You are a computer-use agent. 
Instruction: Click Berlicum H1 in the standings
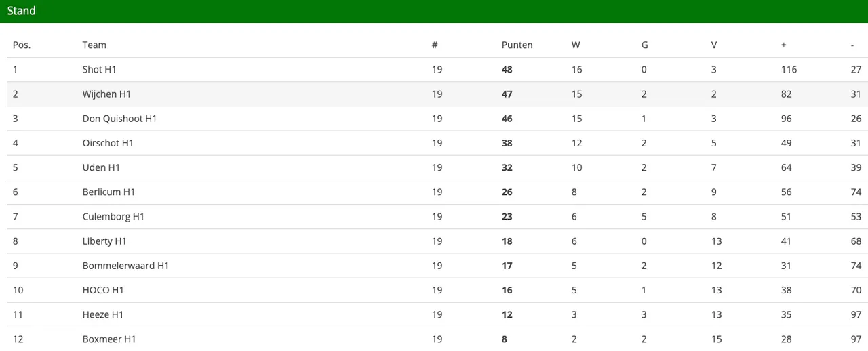coord(108,192)
